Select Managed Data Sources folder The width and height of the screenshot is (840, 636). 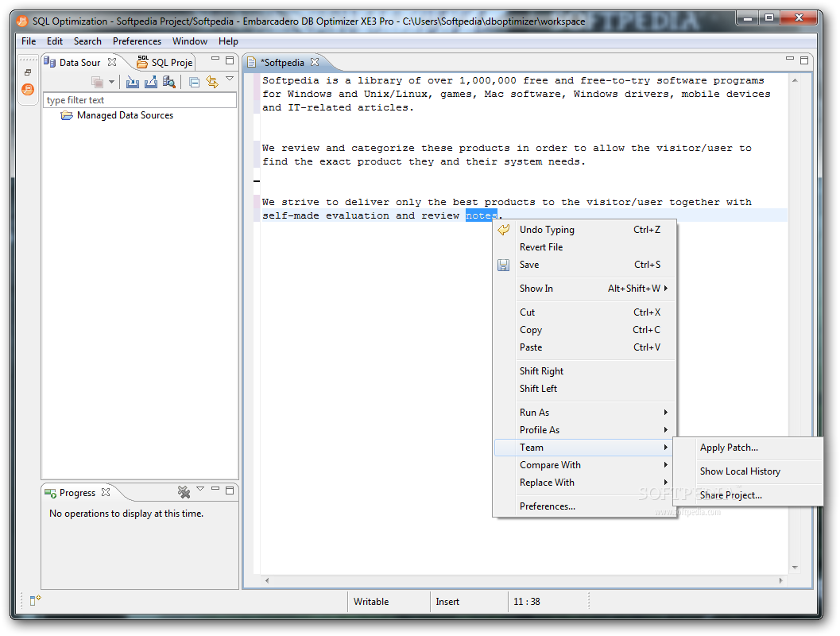118,115
